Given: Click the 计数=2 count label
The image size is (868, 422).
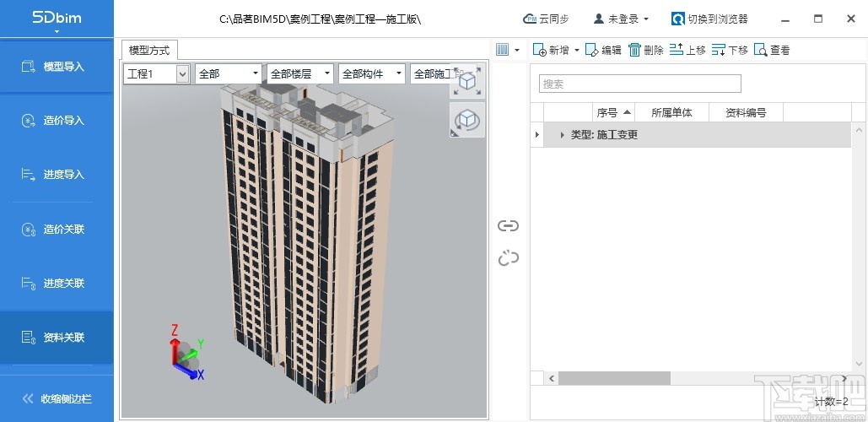Looking at the screenshot, I should (x=832, y=402).
